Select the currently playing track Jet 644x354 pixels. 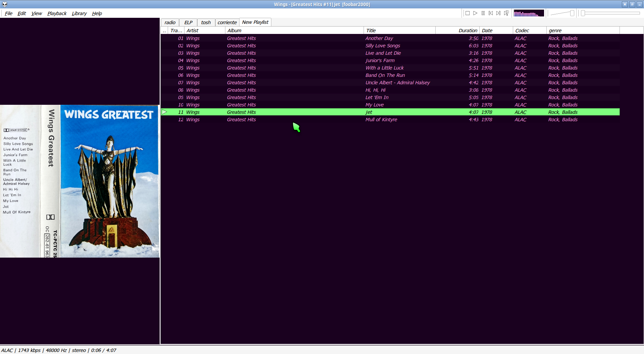(390, 112)
